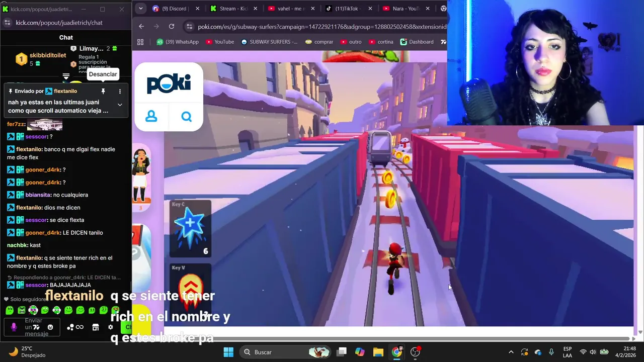Viewport: 644px width, 362px height.
Task: Unpin the pinned chat message with pin icon
Action: point(103,91)
